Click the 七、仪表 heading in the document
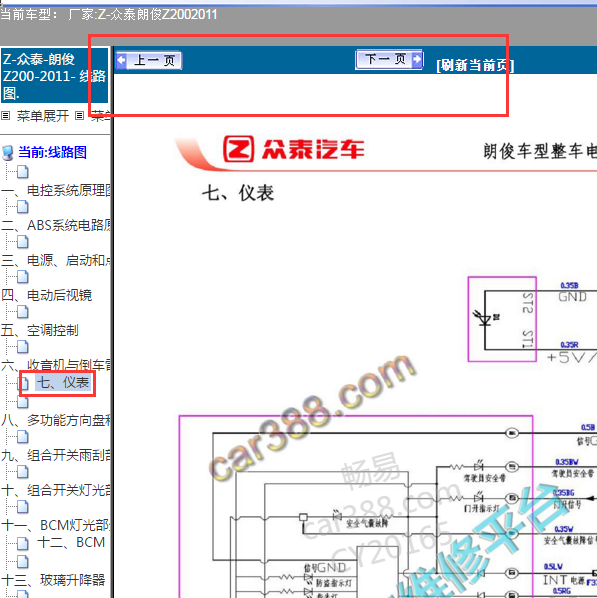 238,193
